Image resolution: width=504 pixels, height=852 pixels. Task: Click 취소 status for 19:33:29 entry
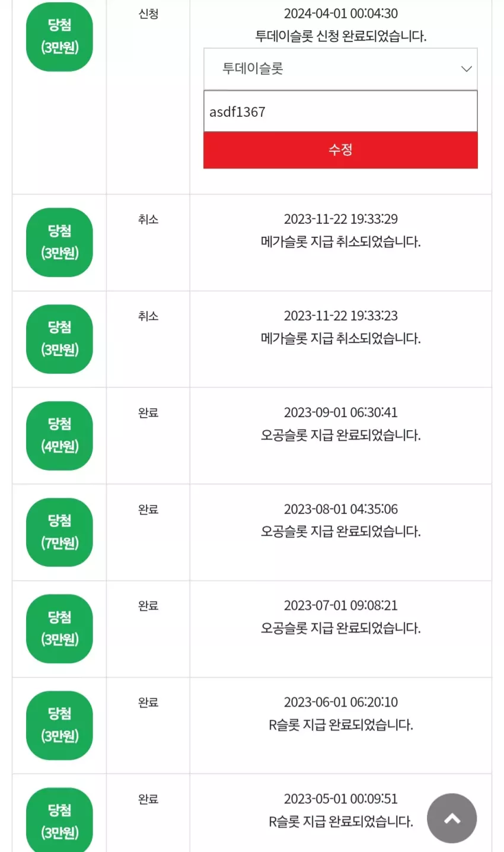pyautogui.click(x=148, y=220)
